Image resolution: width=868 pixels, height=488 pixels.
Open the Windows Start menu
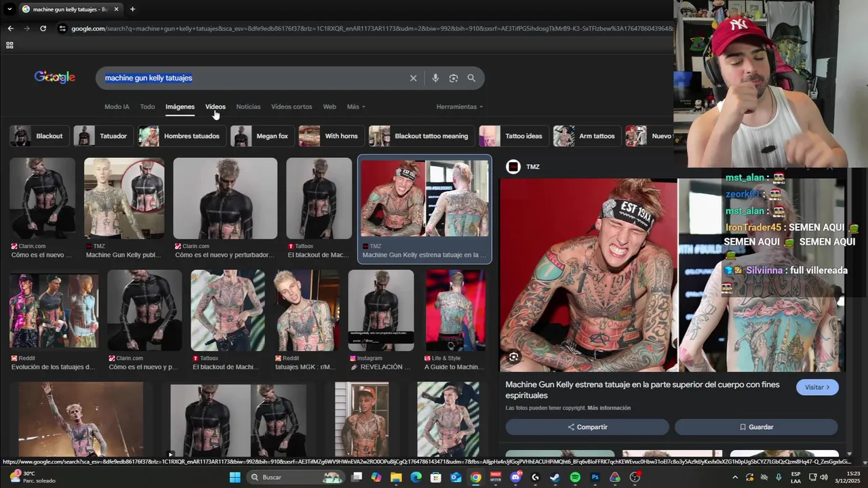235,477
